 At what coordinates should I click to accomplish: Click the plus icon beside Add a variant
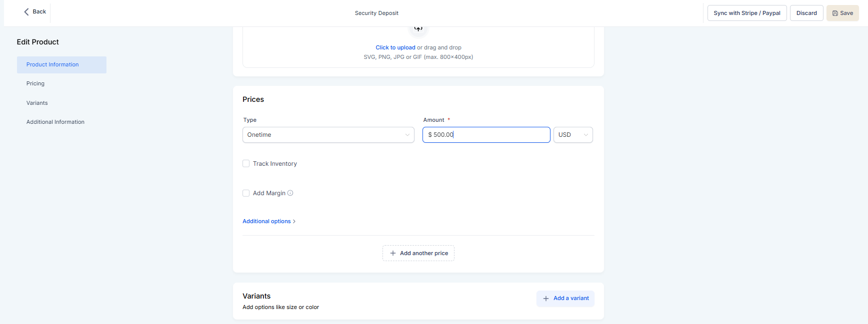(x=546, y=299)
